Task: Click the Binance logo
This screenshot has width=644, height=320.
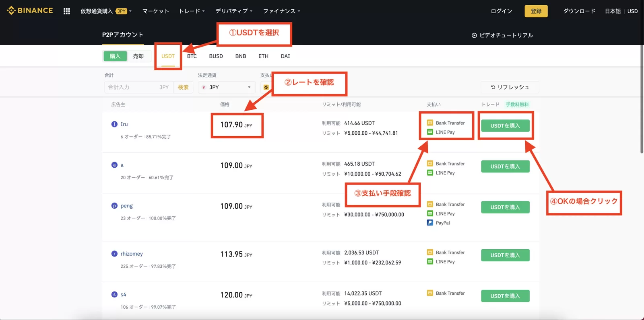Action: click(30, 10)
